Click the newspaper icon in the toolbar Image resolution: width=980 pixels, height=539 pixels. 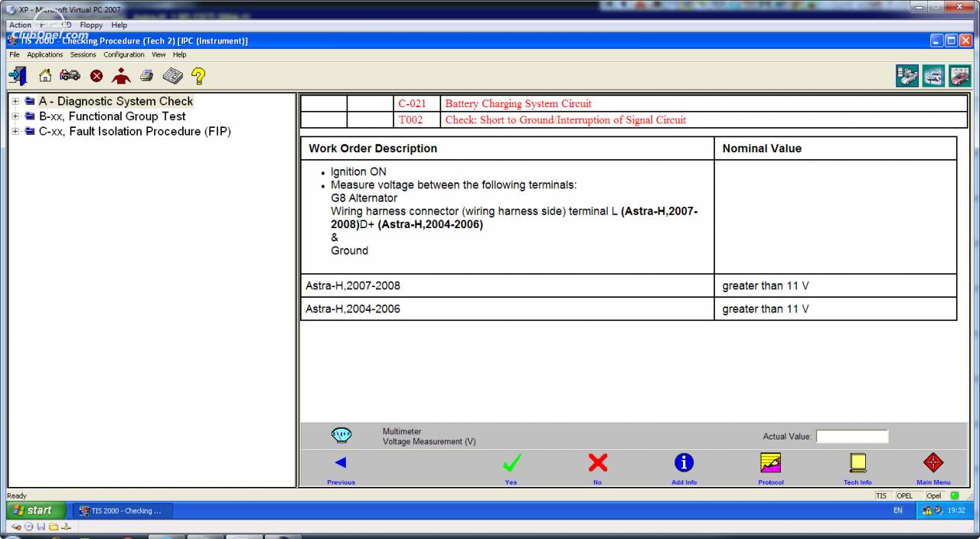click(172, 76)
